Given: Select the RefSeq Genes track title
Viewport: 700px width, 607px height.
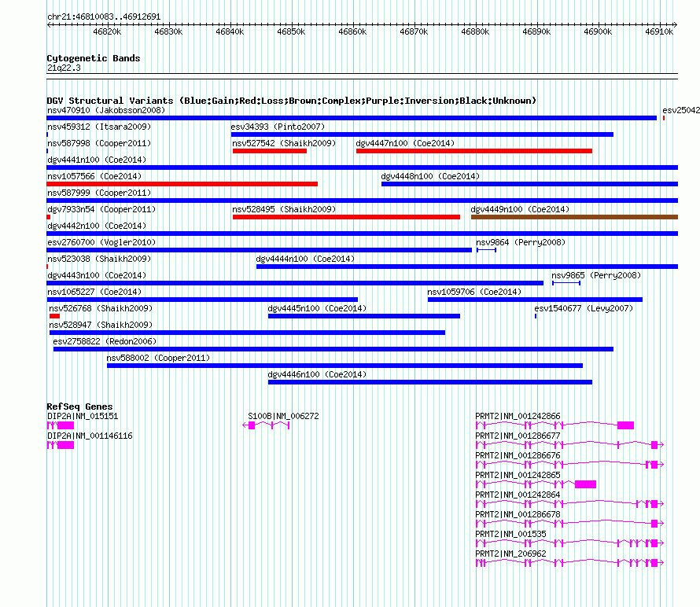Looking at the screenshot, I should (80, 407).
